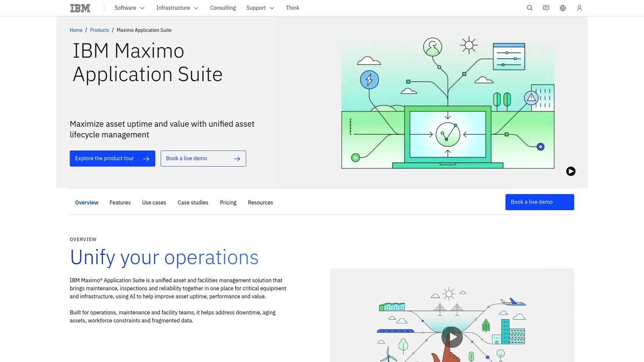Open the Consulting menu item
644x362 pixels.
[223, 8]
